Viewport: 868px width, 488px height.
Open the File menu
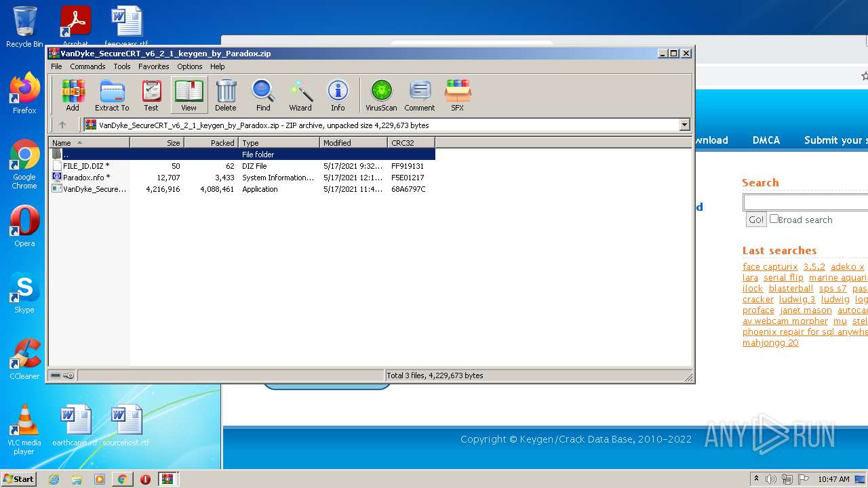(x=56, y=66)
